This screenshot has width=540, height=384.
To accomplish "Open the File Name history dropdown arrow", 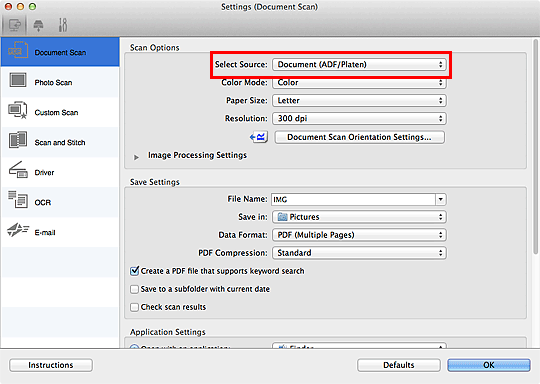I will point(441,199).
